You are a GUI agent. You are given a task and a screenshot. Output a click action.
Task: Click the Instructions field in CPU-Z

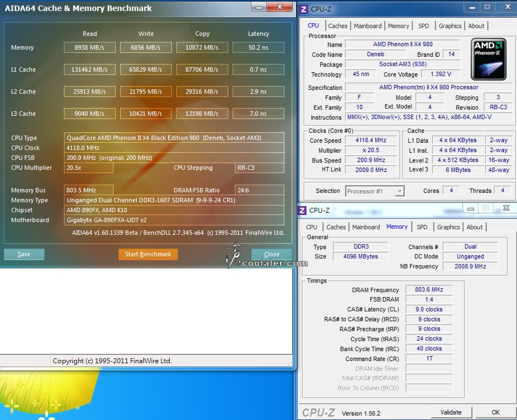click(429, 117)
